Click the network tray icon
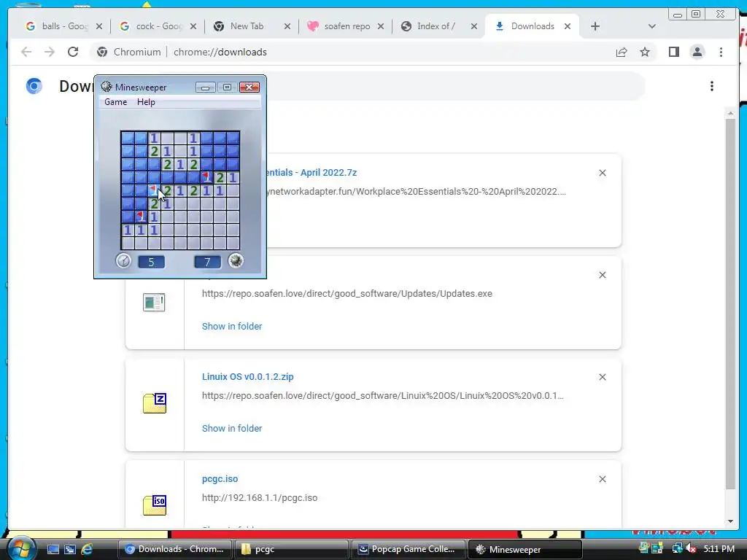The width and height of the screenshot is (747, 560). pos(677,549)
